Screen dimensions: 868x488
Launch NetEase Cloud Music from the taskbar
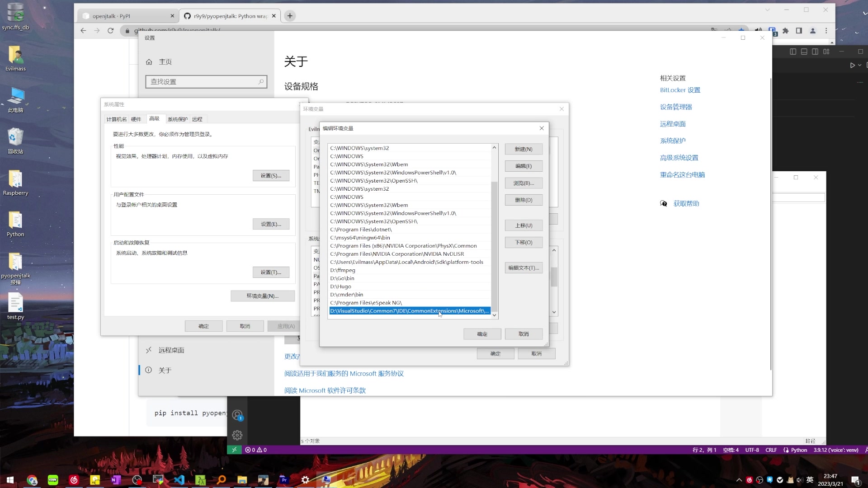pyautogui.click(x=74, y=480)
